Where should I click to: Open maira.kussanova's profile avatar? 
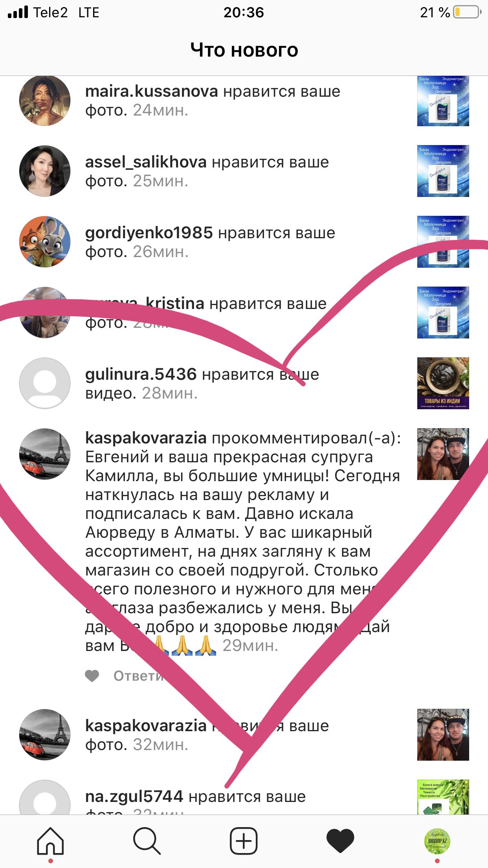click(45, 101)
